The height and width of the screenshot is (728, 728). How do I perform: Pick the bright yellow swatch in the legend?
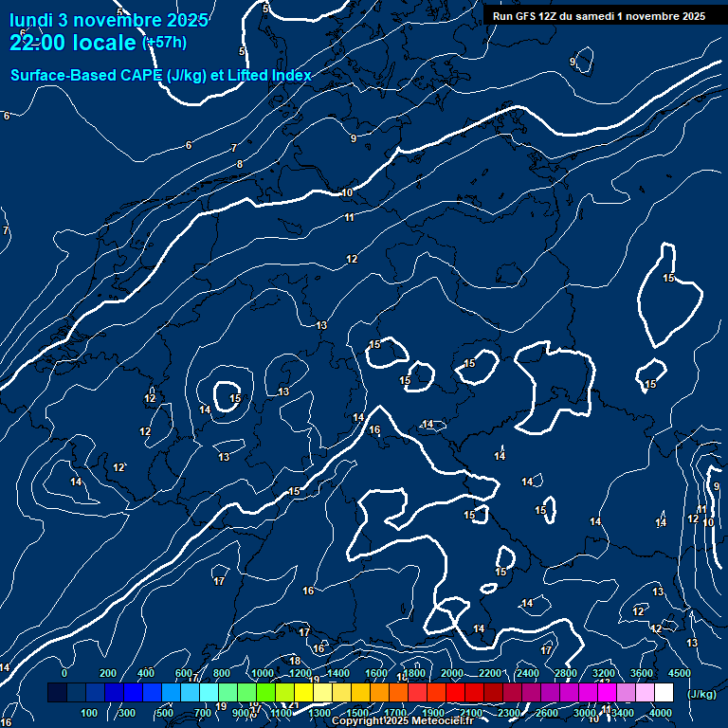(x=303, y=692)
